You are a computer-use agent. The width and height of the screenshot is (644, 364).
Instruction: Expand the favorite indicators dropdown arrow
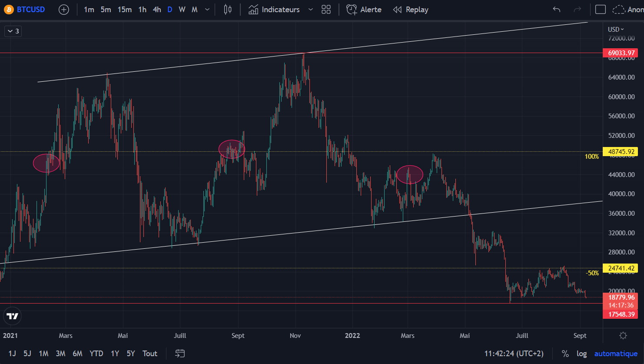310,10
